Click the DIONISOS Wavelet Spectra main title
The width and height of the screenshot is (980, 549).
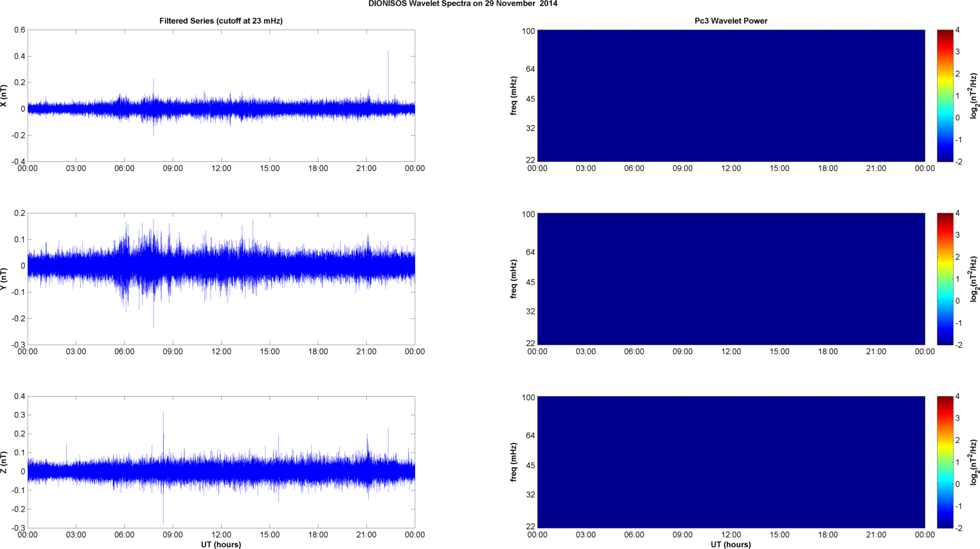(x=463, y=4)
